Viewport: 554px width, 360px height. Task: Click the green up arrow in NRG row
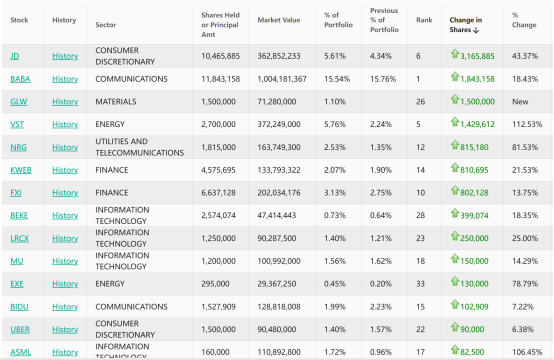click(454, 145)
